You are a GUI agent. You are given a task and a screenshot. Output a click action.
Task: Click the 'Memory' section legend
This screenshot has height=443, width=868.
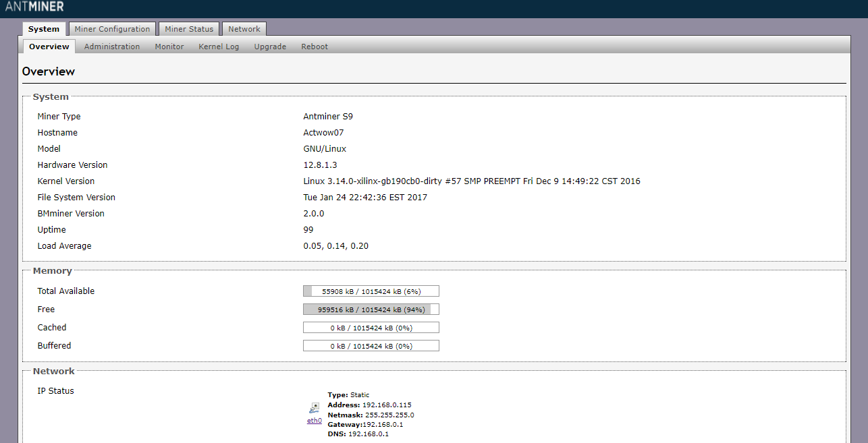point(52,271)
